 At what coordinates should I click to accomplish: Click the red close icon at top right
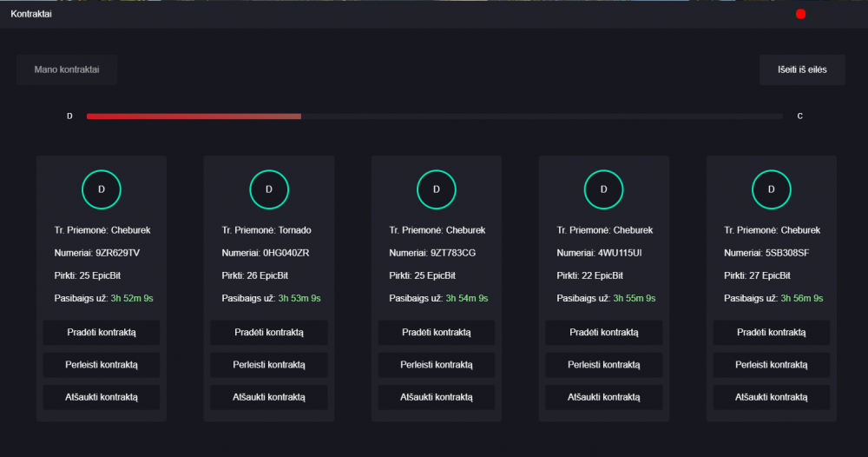(x=800, y=14)
